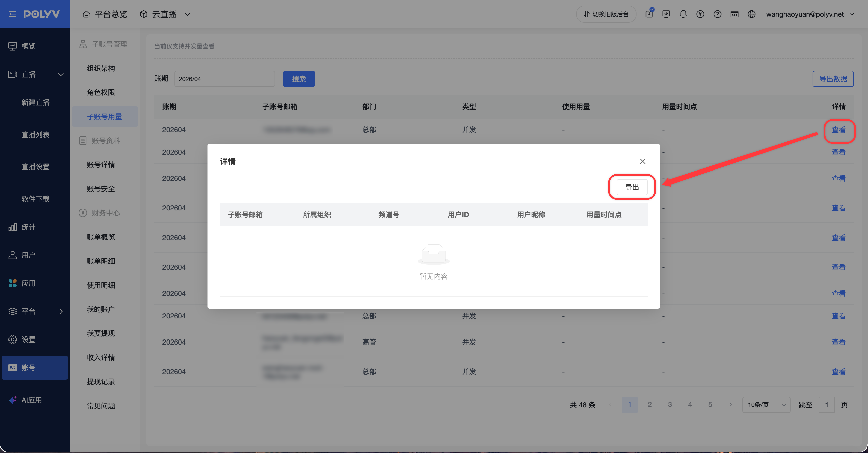Image resolution: width=868 pixels, height=453 pixels.
Task: Open 常见问题 page
Action: [101, 406]
